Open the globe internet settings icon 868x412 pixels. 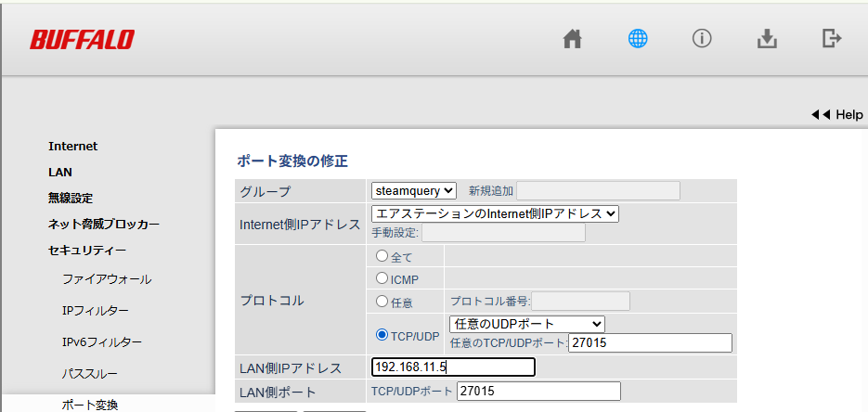tap(638, 39)
